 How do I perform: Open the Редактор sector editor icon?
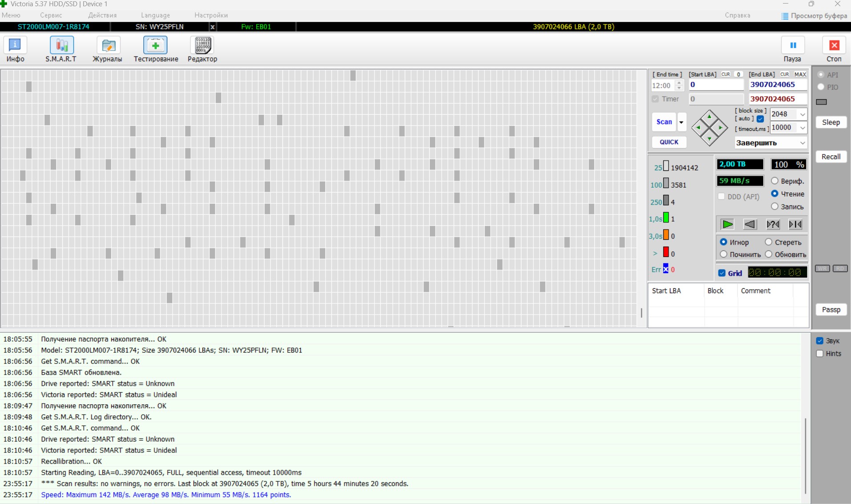[x=202, y=49]
